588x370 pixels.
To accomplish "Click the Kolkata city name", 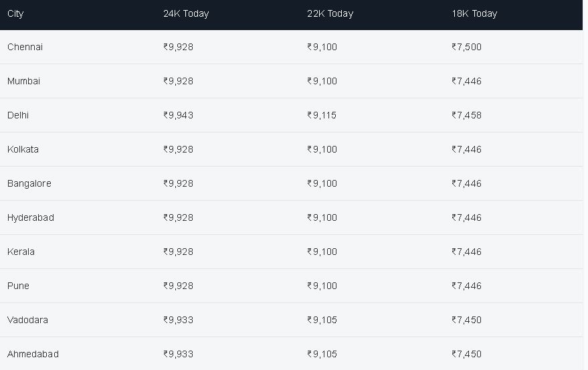I will coord(23,149).
